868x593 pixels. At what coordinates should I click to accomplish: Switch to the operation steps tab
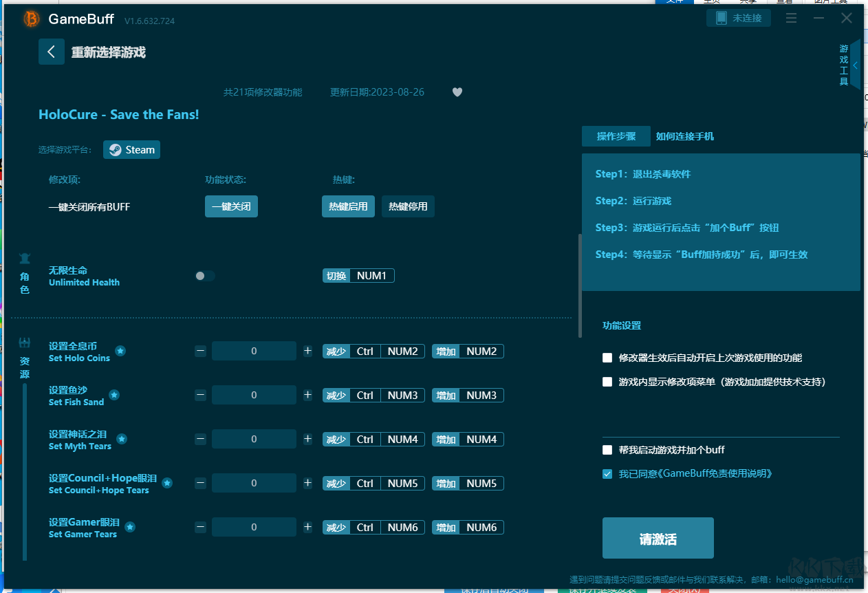pos(616,136)
